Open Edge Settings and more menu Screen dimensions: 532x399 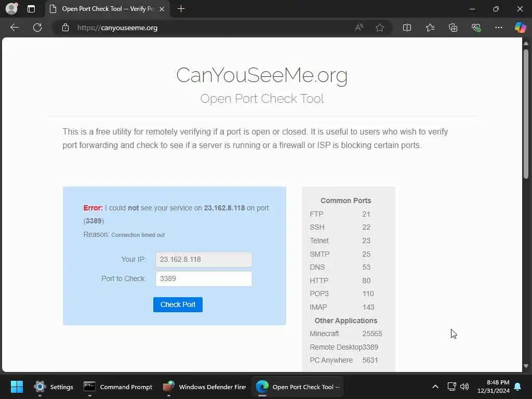tap(498, 28)
